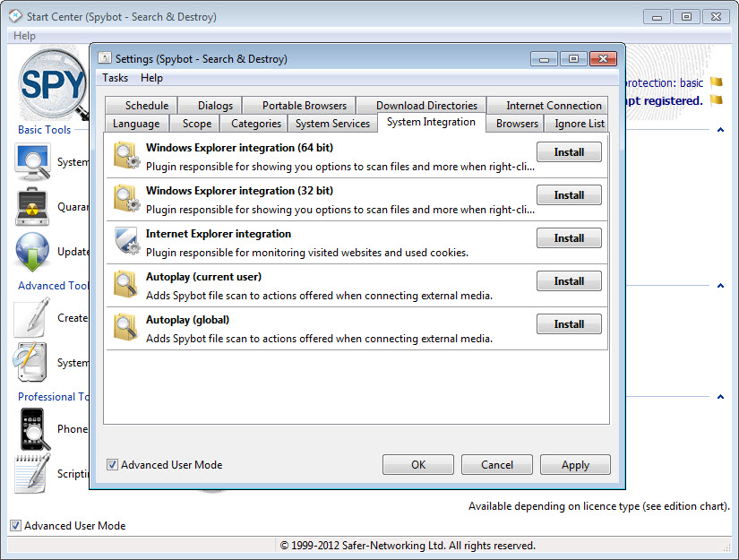Toggle Advanced User Mode in Settings dialog
Image resolution: width=739 pixels, height=560 pixels.
[112, 465]
